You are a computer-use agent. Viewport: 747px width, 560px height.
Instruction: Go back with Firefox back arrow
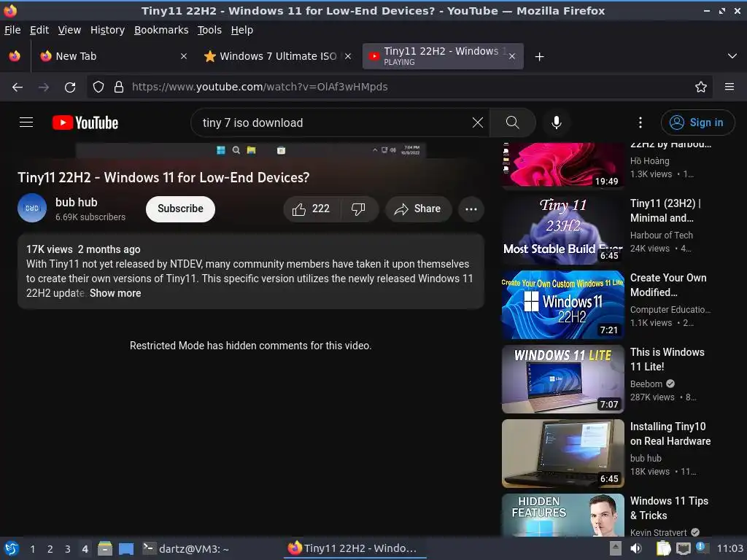click(x=18, y=87)
